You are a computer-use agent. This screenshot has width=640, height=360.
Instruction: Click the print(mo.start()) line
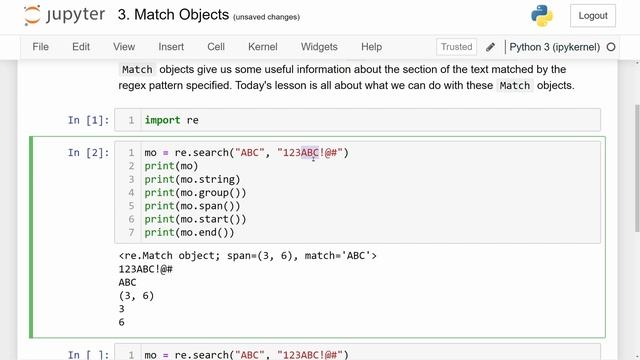(x=195, y=219)
